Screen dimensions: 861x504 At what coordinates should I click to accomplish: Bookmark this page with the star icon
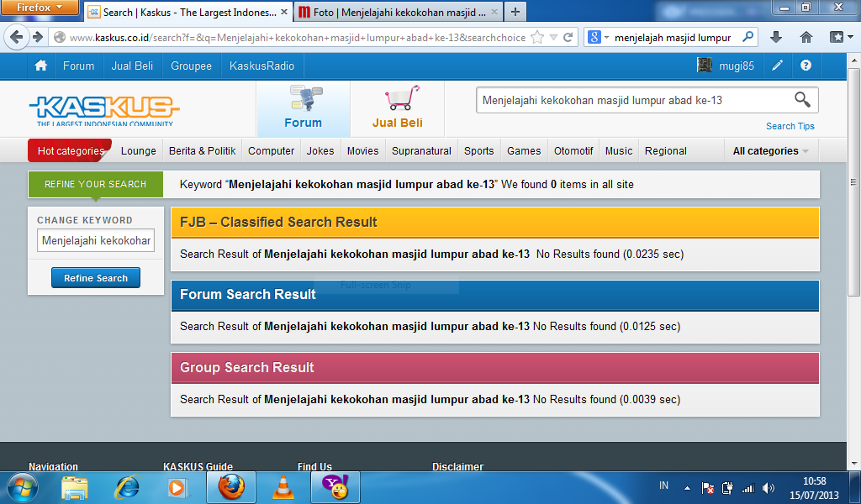tap(537, 37)
